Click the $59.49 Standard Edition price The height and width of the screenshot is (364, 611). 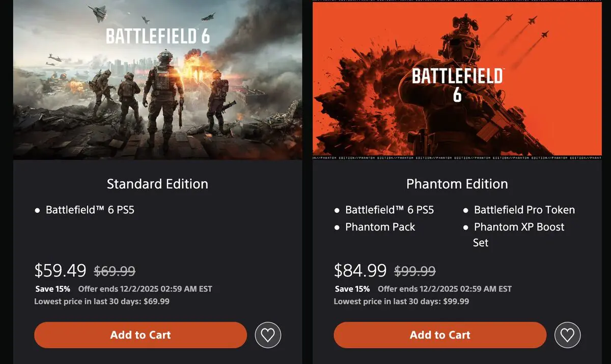point(58,270)
